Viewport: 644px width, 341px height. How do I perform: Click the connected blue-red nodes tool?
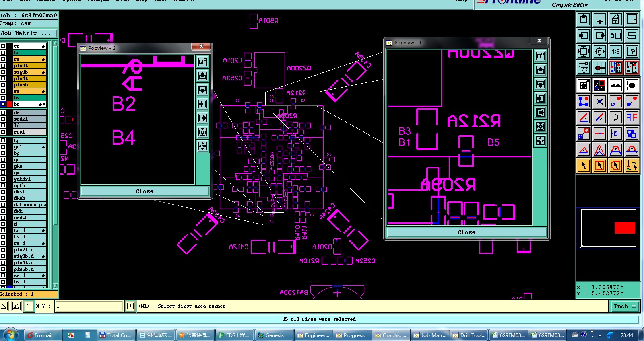click(x=584, y=101)
